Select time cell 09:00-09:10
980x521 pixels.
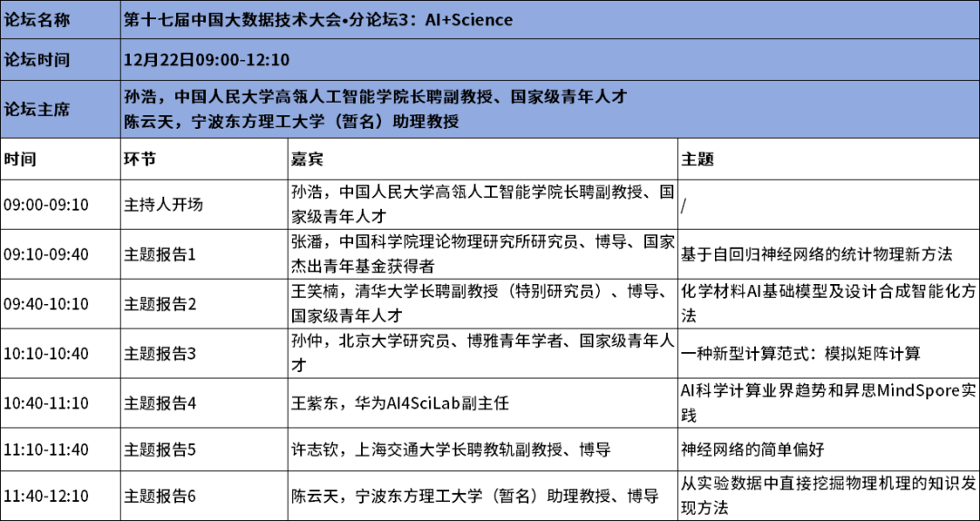(60, 204)
